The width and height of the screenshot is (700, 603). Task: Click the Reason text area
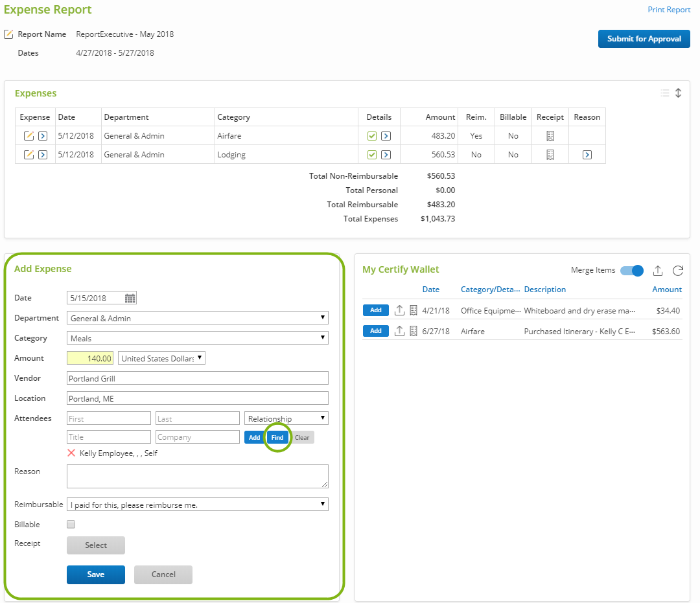click(197, 476)
